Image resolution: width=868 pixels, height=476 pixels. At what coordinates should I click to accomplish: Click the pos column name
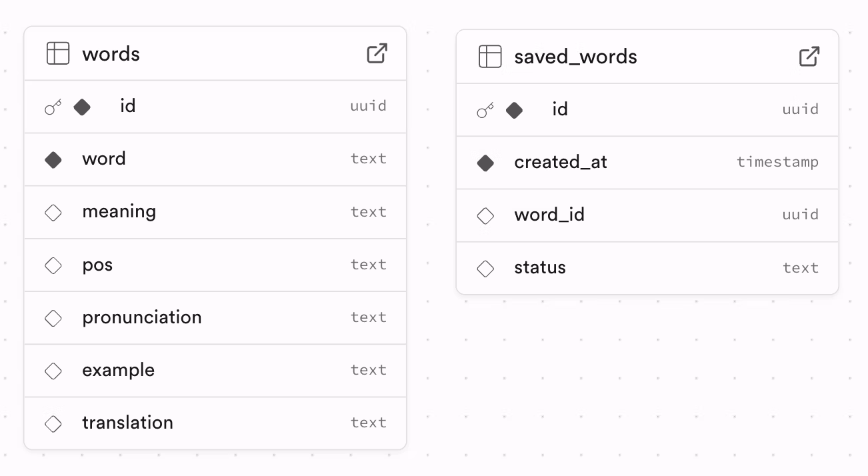click(x=97, y=265)
